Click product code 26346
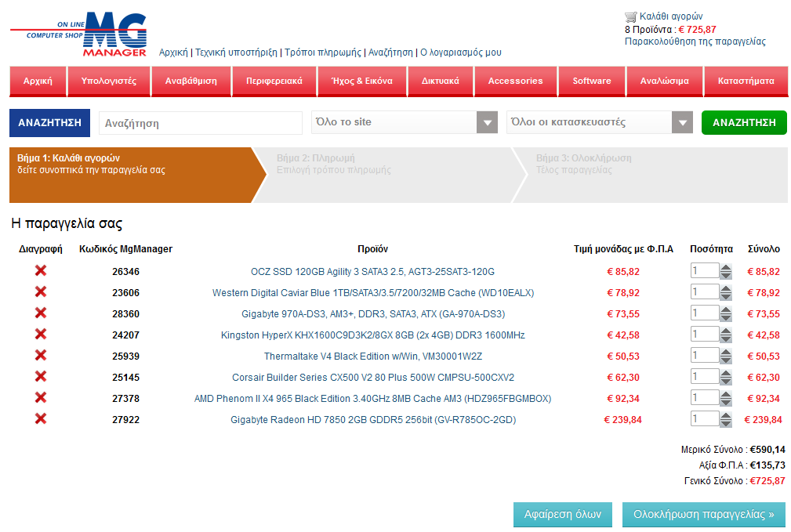This screenshot has width=791, height=532. click(125, 272)
